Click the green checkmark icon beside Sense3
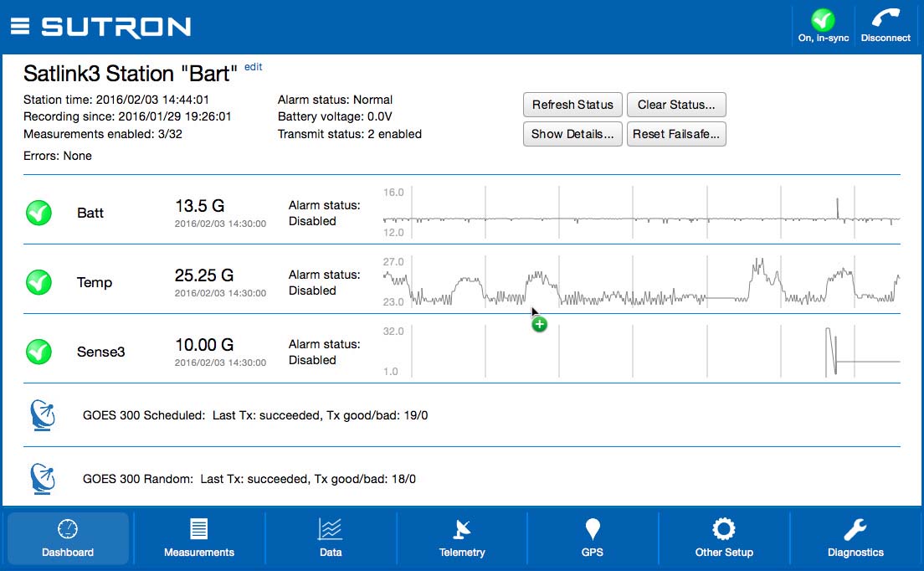The image size is (924, 571). (x=38, y=352)
